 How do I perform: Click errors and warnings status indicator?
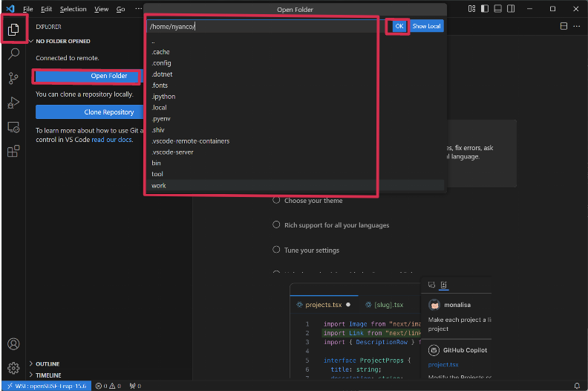[x=108, y=386]
